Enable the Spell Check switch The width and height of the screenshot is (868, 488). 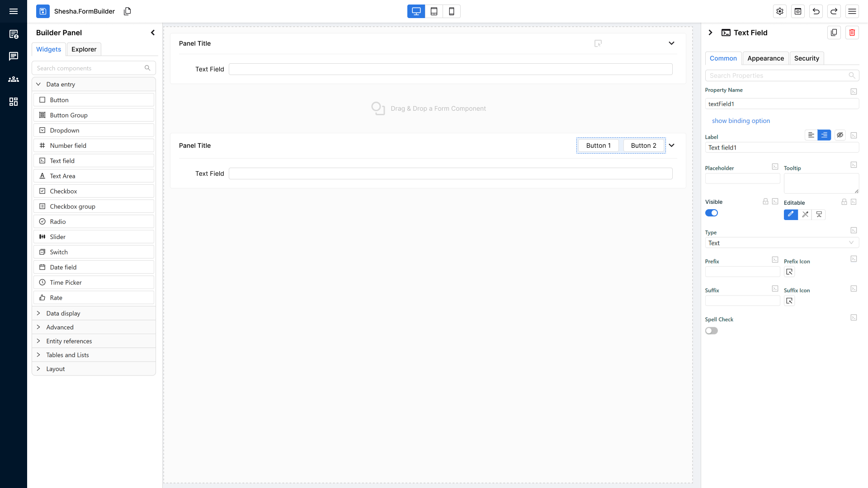pos(712,331)
